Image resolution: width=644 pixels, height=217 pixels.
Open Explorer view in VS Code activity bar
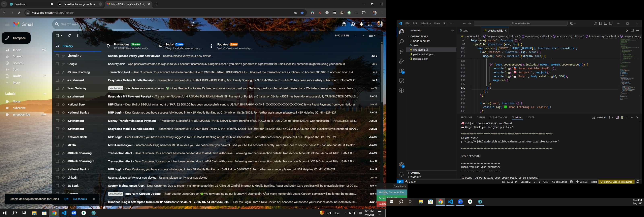click(401, 32)
